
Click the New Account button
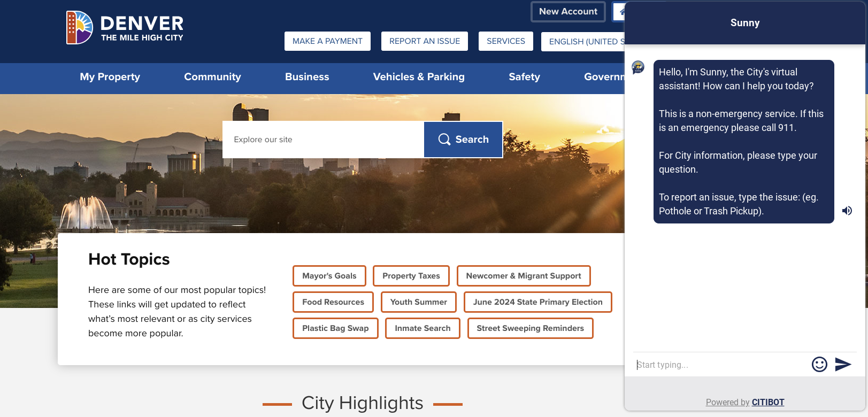coord(568,12)
